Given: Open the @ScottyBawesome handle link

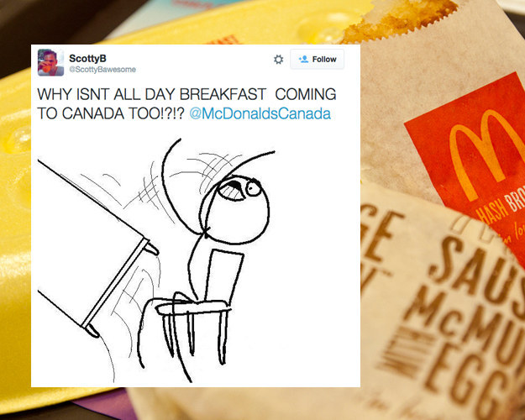Looking at the screenshot, I should [x=102, y=70].
